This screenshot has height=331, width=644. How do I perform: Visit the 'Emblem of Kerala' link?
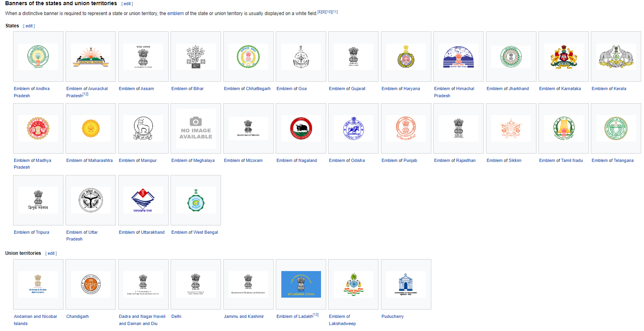point(609,89)
